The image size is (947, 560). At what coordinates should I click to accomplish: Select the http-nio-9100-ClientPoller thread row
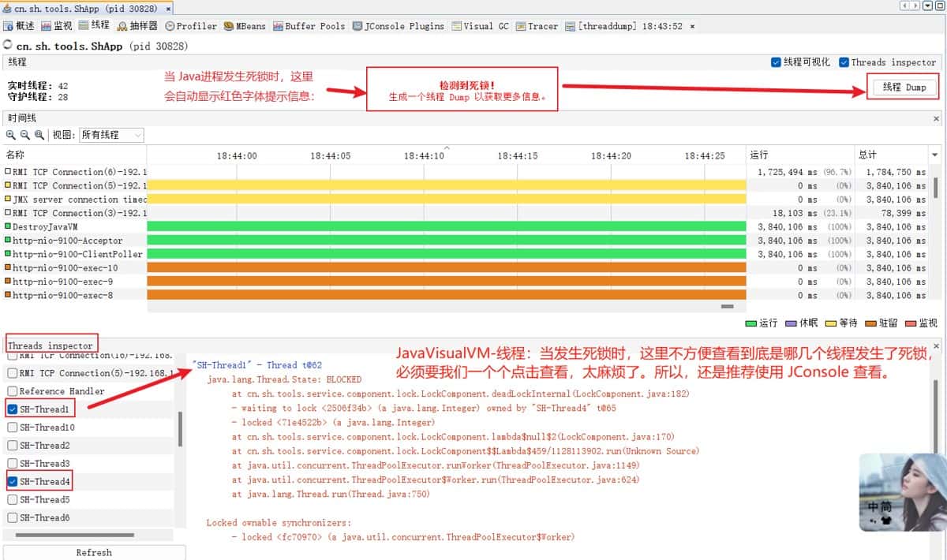(x=466, y=254)
